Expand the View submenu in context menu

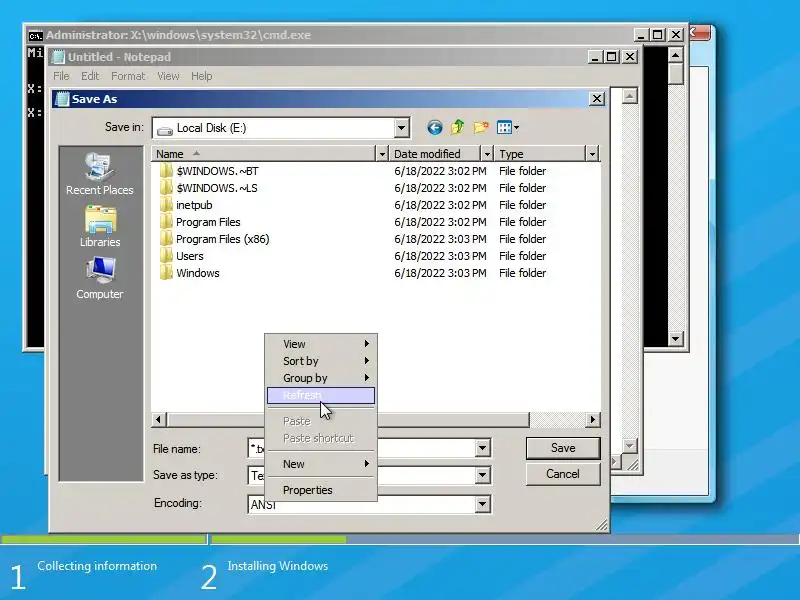tap(321, 344)
